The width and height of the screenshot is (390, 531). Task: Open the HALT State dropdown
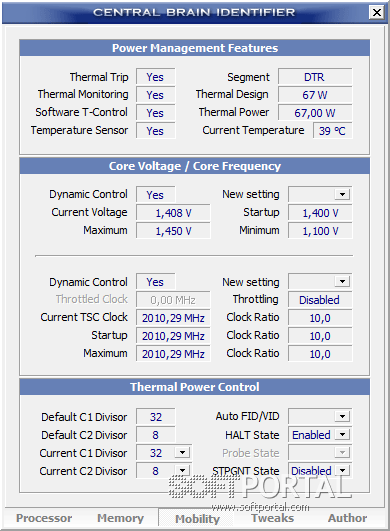342,434
